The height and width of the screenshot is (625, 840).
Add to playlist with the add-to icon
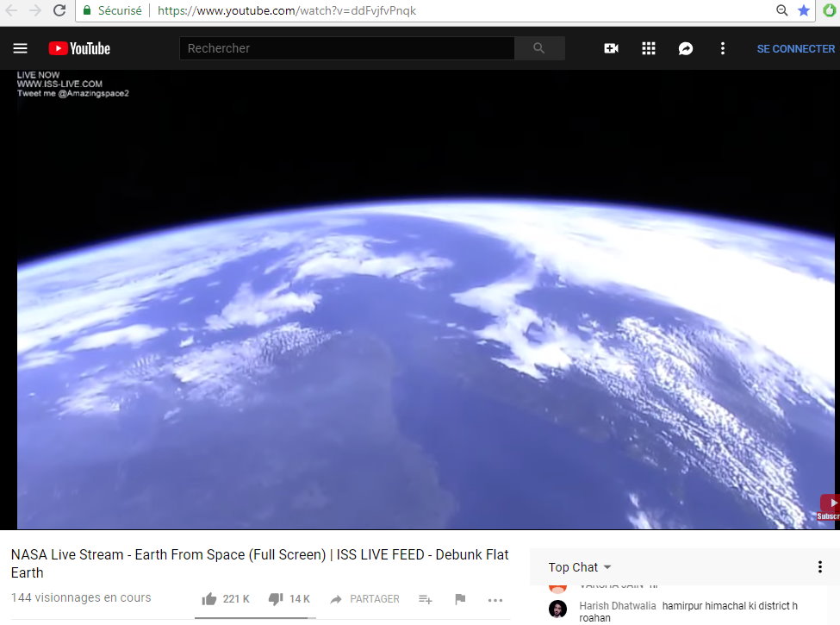click(426, 599)
